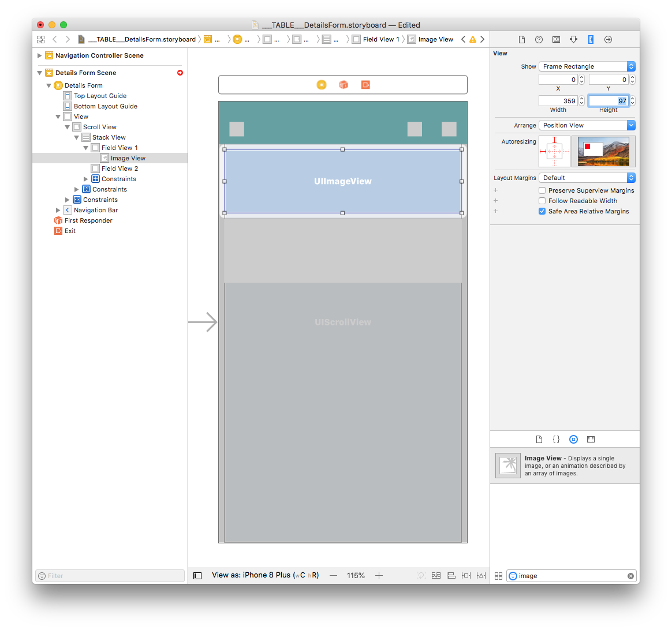
Task: Click the Y position stepper
Action: click(x=632, y=79)
